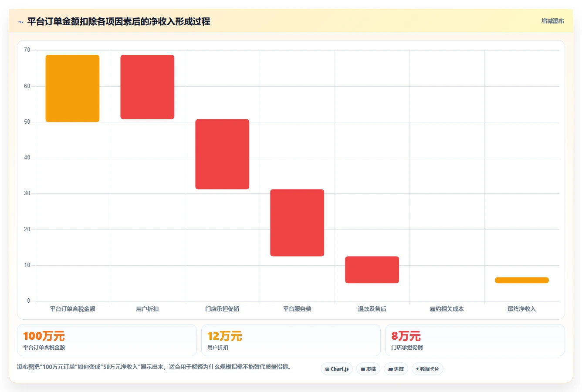
Task: Click the 退款及售后 axis label
Action: coord(372,309)
